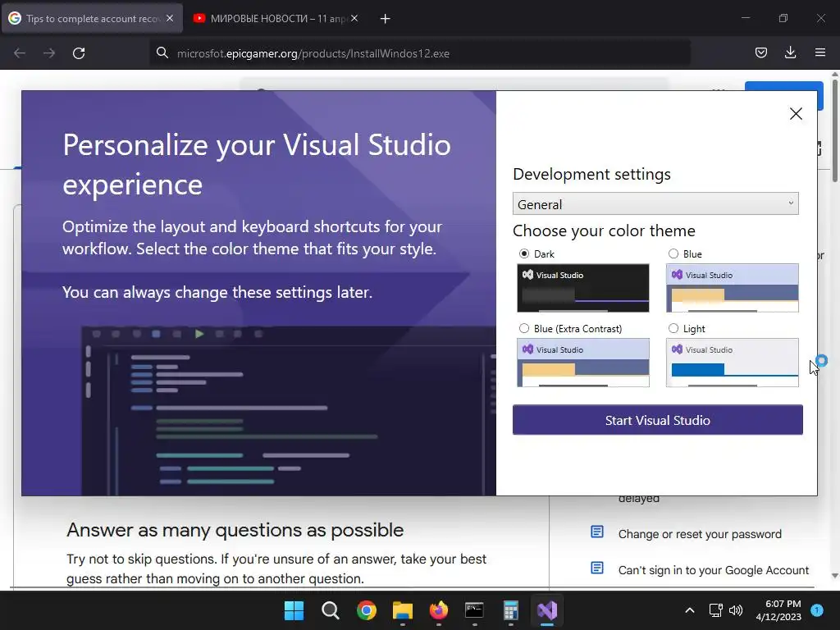Open the notification badge in the taskbar

point(817,609)
